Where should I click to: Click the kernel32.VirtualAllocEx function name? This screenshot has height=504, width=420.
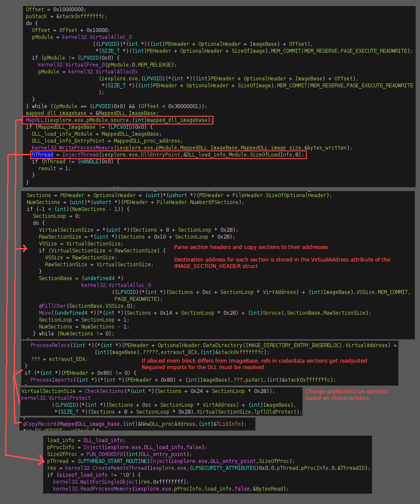[x=103, y=72]
